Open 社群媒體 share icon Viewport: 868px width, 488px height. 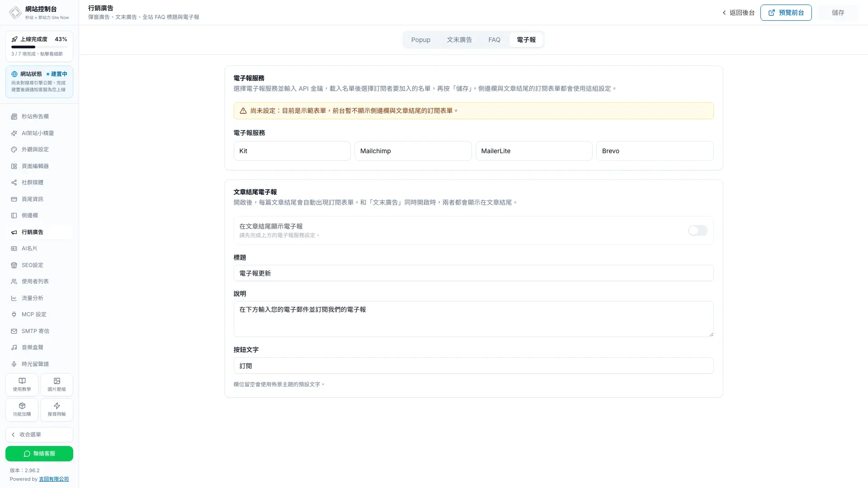(x=14, y=183)
